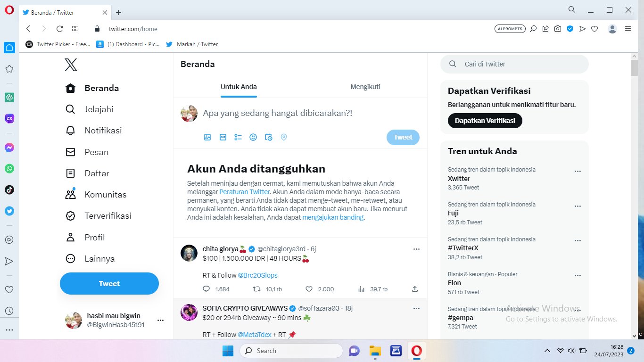The height and width of the screenshot is (362, 644).
Task: Open Messenger in Opera sidebar
Action: coord(9,148)
